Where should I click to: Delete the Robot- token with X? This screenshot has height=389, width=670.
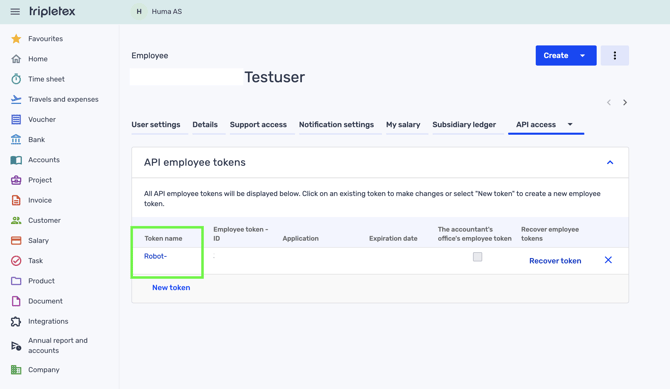coord(608,260)
